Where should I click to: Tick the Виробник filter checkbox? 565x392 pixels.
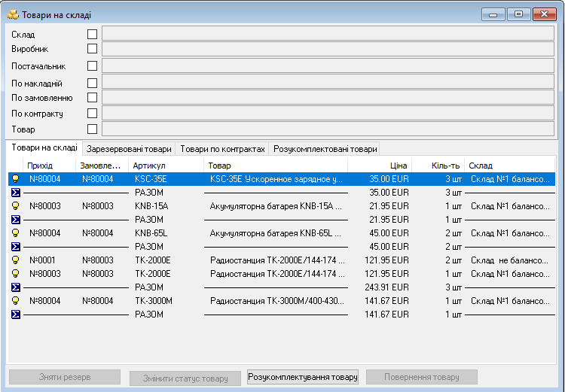92,48
